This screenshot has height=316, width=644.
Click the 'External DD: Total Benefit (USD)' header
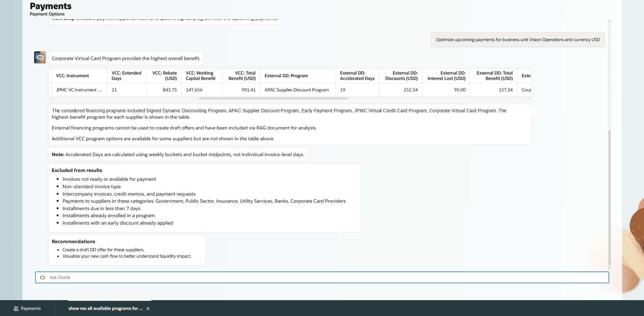coord(494,76)
